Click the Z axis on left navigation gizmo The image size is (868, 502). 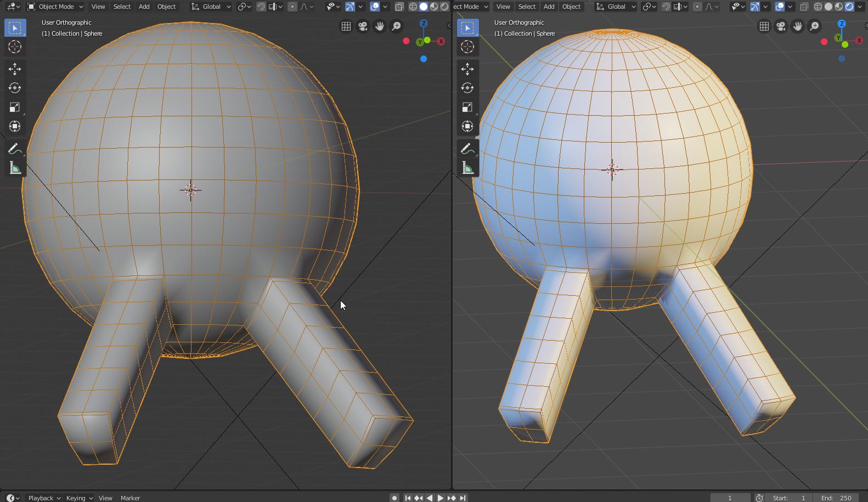tap(424, 24)
